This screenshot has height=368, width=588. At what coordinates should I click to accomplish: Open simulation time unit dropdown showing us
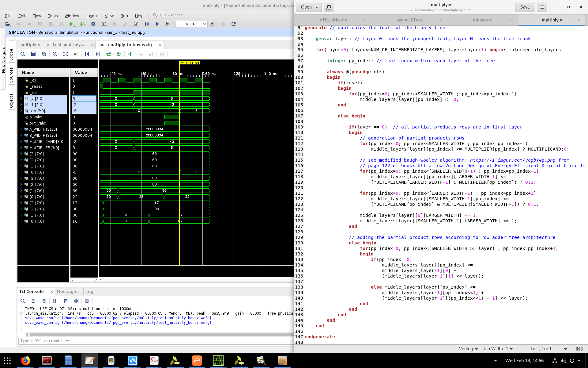click(199, 24)
